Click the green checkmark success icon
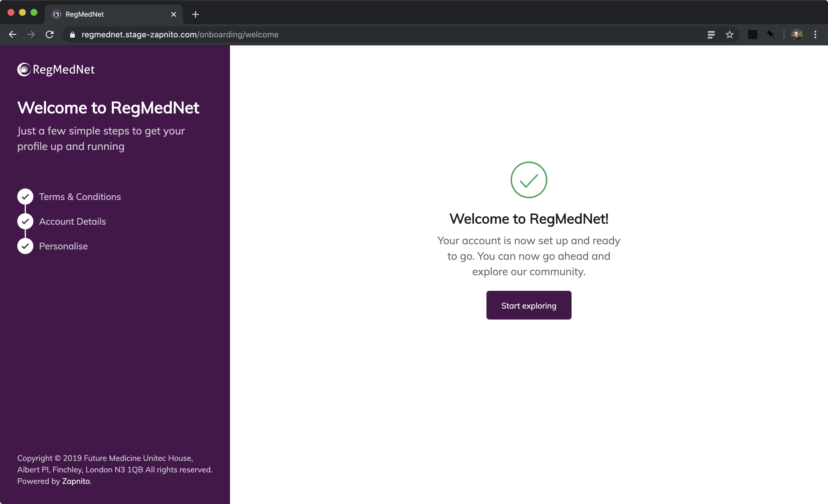The image size is (828, 504). (x=529, y=180)
